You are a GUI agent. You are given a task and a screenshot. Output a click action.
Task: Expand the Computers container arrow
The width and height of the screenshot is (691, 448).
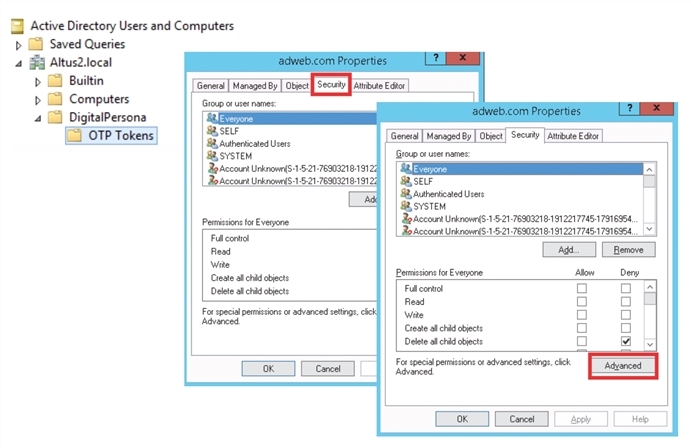coord(37,99)
